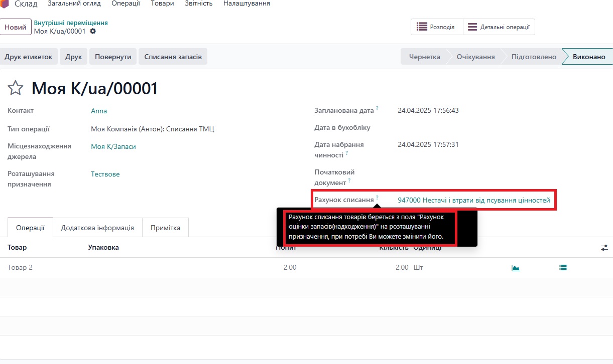
Task: Open Детальні операції stat button
Action: 499,27
